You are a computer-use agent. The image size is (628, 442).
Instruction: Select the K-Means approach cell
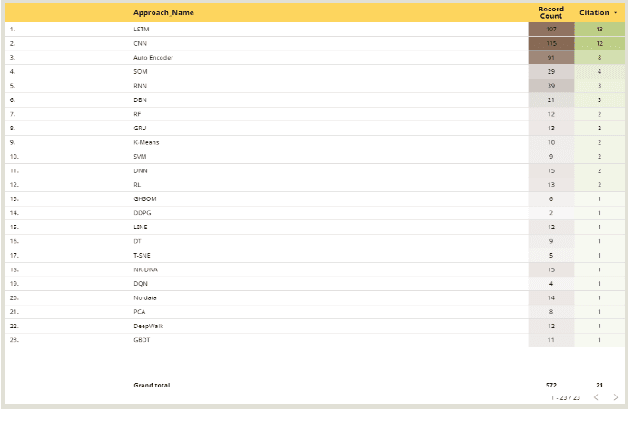[x=146, y=142]
